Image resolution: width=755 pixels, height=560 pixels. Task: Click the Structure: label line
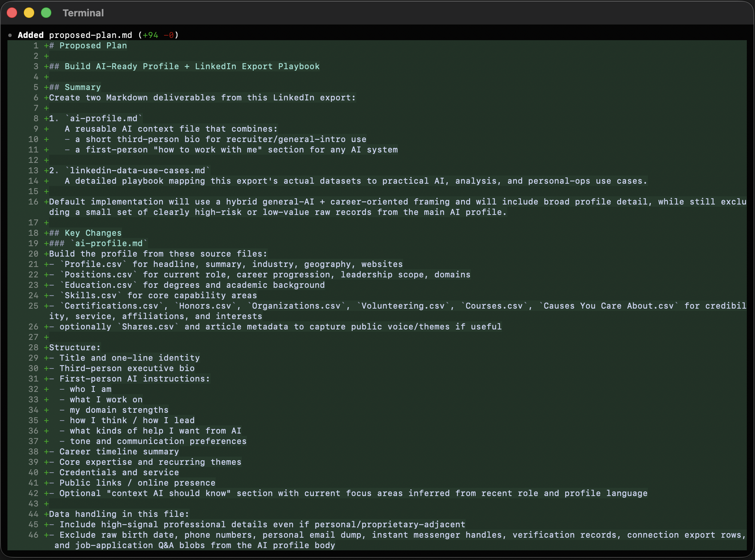[x=74, y=347]
